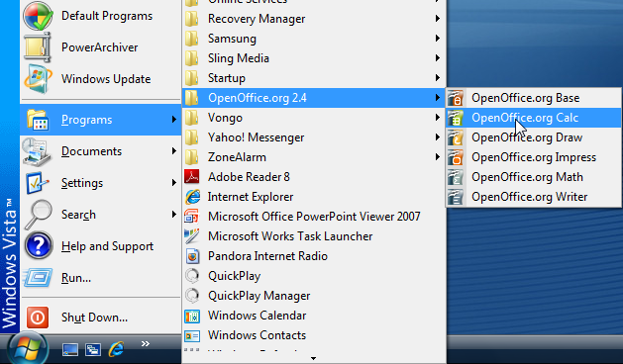Viewport: 623px width, 364px height.
Task: Click the Pandora Internet Radio icon
Action: tap(192, 256)
